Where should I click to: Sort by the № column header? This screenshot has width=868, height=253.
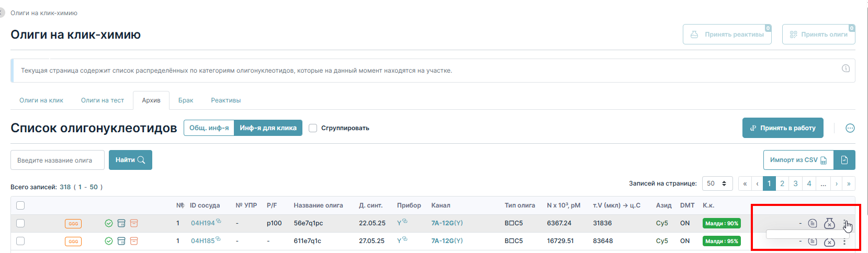pos(180,205)
